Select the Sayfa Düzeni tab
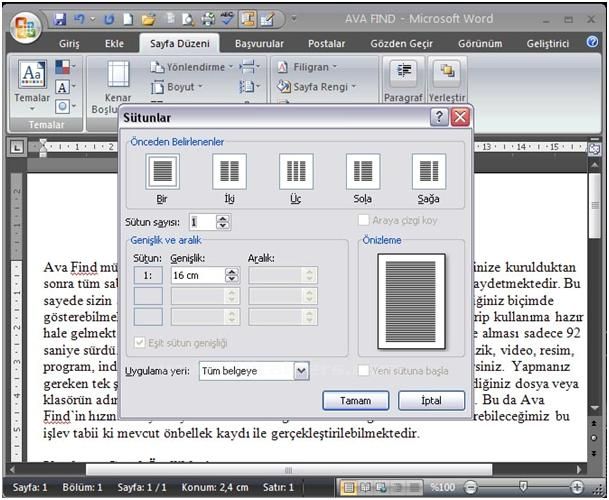The height and width of the screenshot is (500, 609). [179, 44]
